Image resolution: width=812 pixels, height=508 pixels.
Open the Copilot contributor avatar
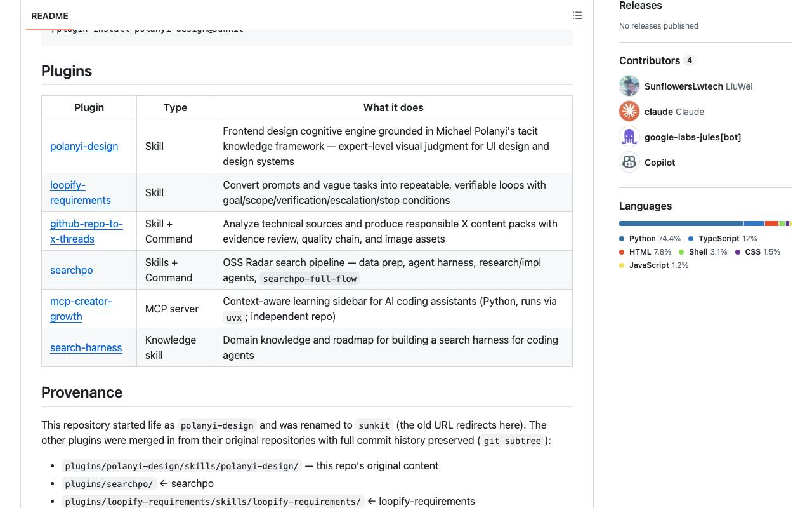click(629, 162)
